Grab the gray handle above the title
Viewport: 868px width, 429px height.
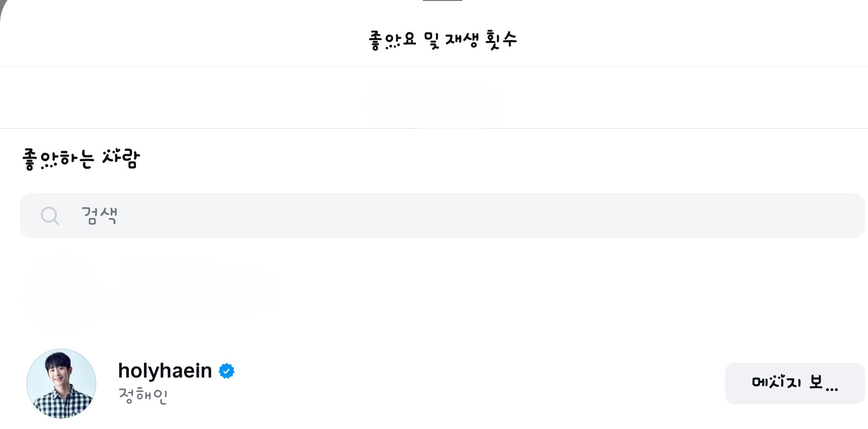pyautogui.click(x=442, y=0)
